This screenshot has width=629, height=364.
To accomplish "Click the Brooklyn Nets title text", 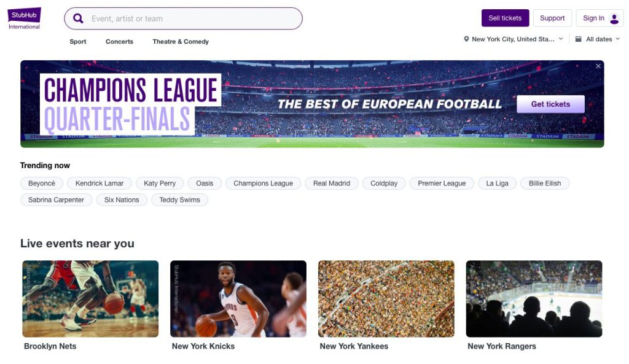I will click(x=50, y=346).
